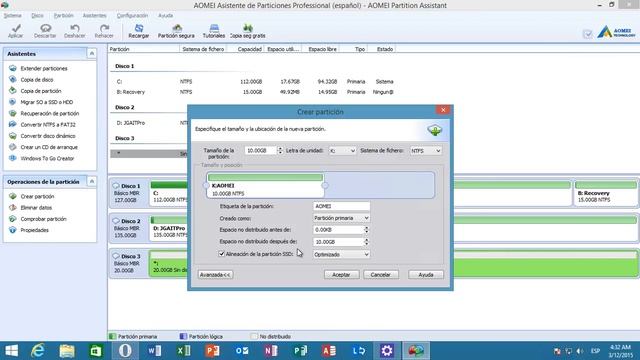Adjust Tamaño de la partición spinner
The height and width of the screenshot is (360, 640).
coord(280,151)
